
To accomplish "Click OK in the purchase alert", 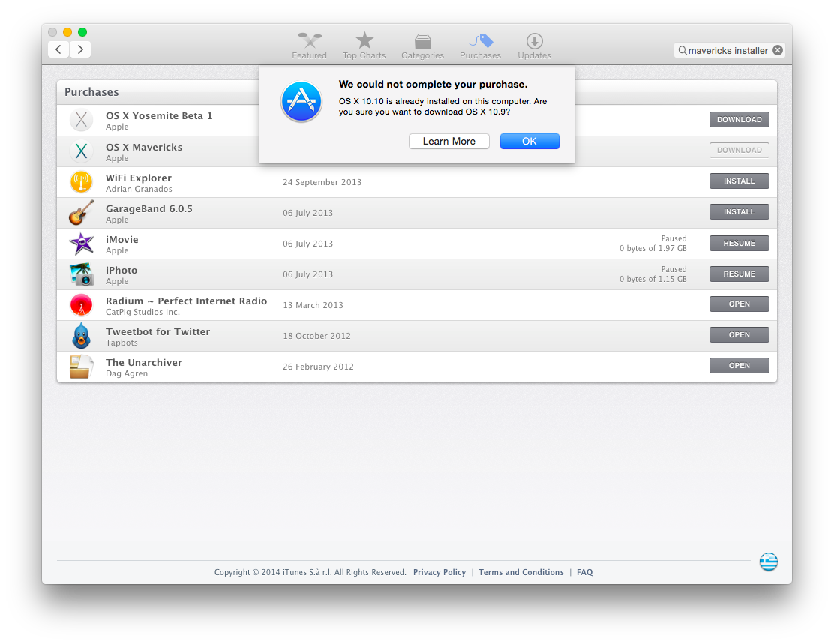I will click(529, 142).
